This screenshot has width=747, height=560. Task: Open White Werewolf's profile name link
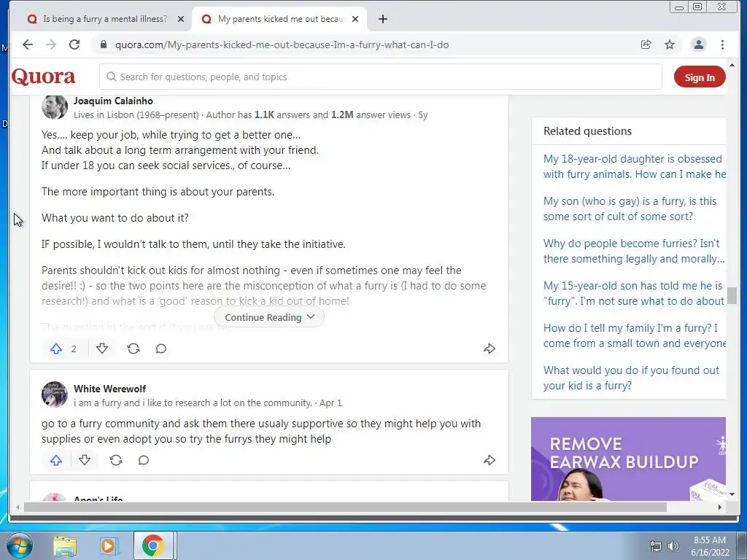(109, 389)
